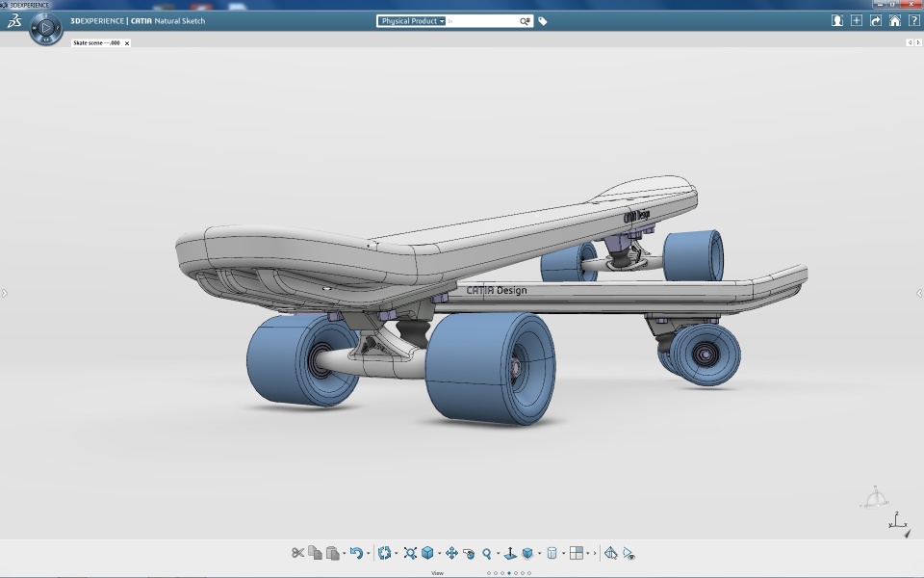Open the cube view dropdown arrow

click(x=439, y=553)
